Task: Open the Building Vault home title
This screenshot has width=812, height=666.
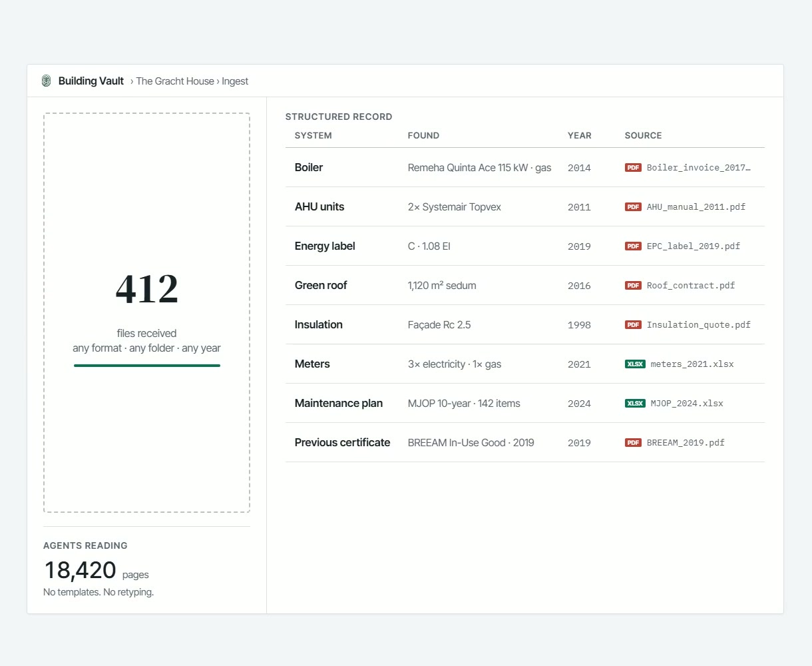Action: pos(91,81)
